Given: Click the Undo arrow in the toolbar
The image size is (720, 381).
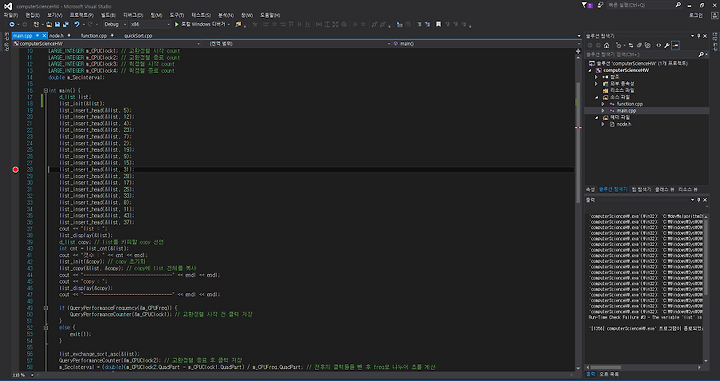Looking at the screenshot, I should (77, 24).
